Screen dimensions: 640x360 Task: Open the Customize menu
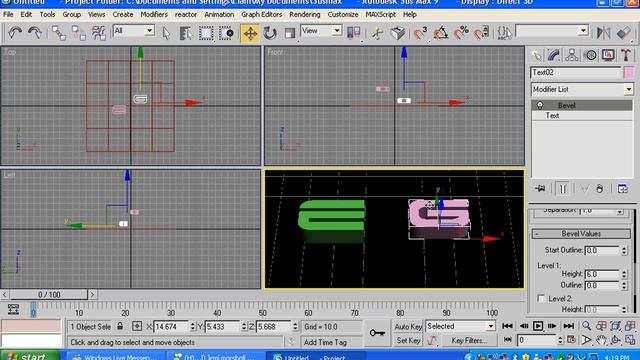coord(343,14)
